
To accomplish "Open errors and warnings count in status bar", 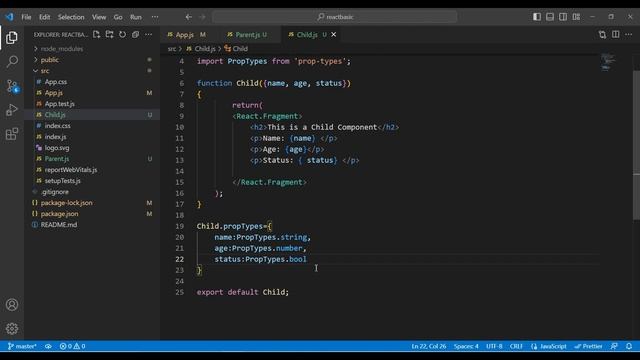I will point(72,346).
